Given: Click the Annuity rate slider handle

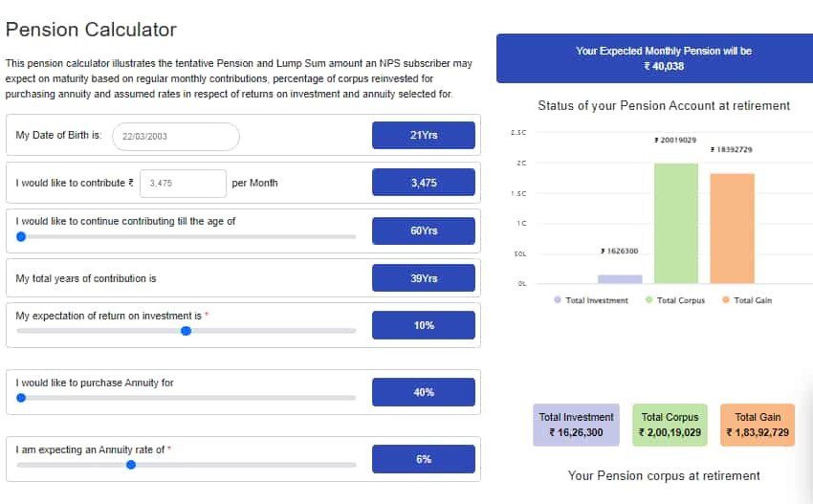Looking at the screenshot, I should coord(131,465).
